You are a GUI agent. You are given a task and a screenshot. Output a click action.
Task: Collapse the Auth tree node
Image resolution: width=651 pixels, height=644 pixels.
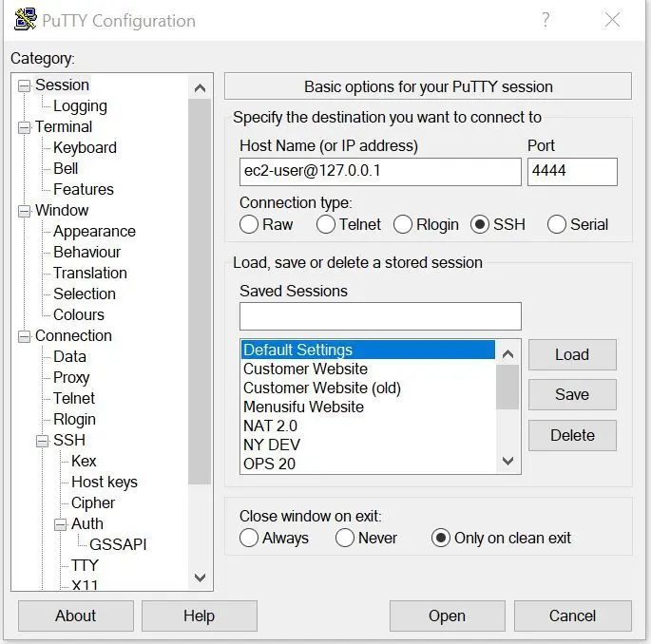pos(60,524)
